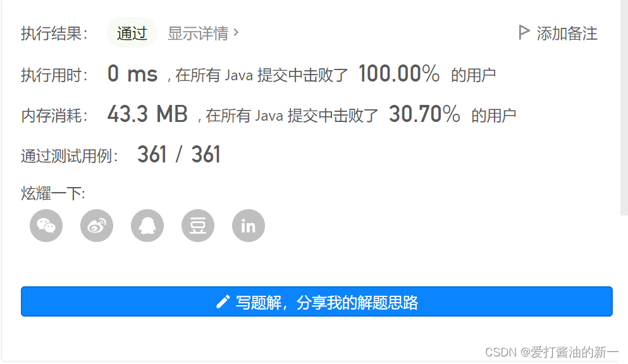Share result via QQ penguin icon
The height and width of the screenshot is (364, 628).
click(147, 226)
